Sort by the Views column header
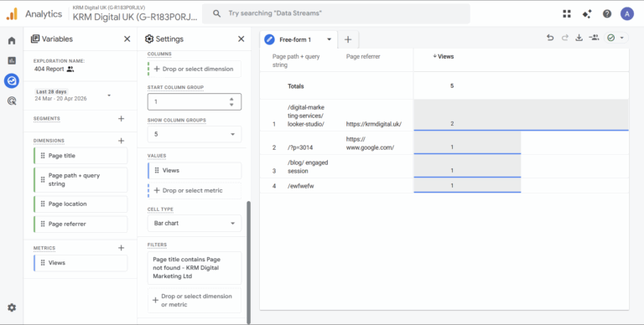The height and width of the screenshot is (325, 644). [x=443, y=57]
